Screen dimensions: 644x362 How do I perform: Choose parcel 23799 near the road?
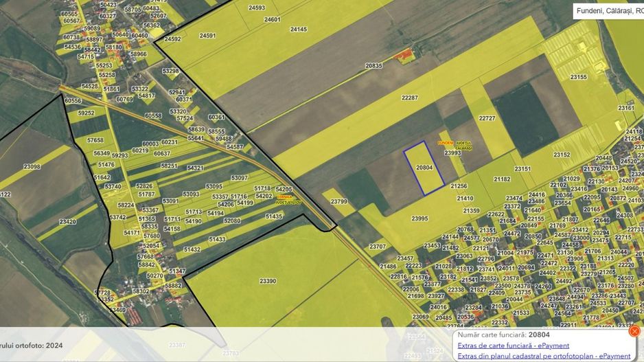coord(338,202)
